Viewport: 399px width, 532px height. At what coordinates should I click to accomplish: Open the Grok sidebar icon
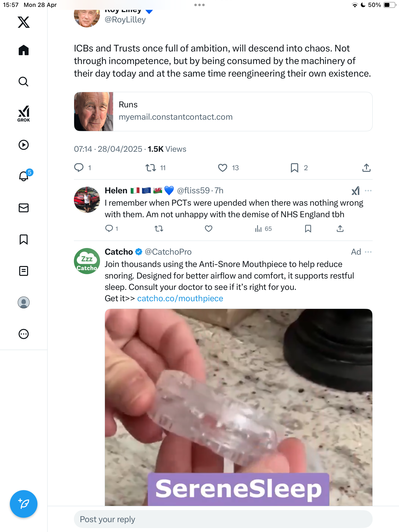pos(24,114)
